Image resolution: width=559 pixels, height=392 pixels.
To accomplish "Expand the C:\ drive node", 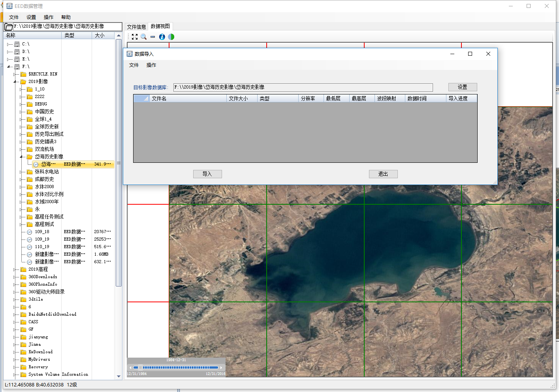I will tap(8, 44).
